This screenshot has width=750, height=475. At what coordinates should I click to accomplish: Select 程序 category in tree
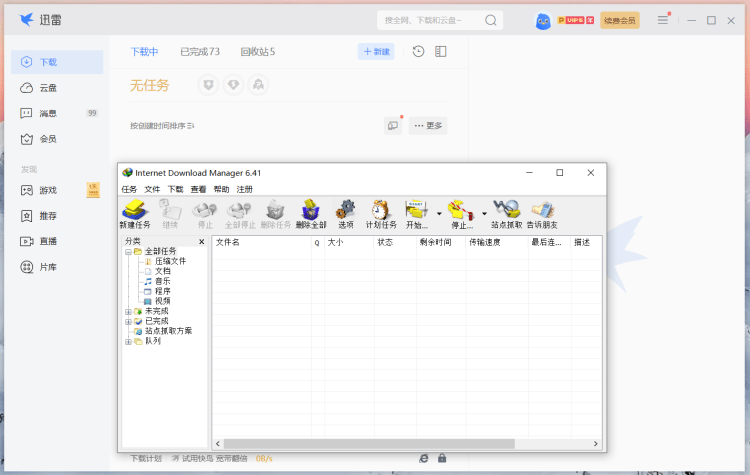pyautogui.click(x=163, y=291)
